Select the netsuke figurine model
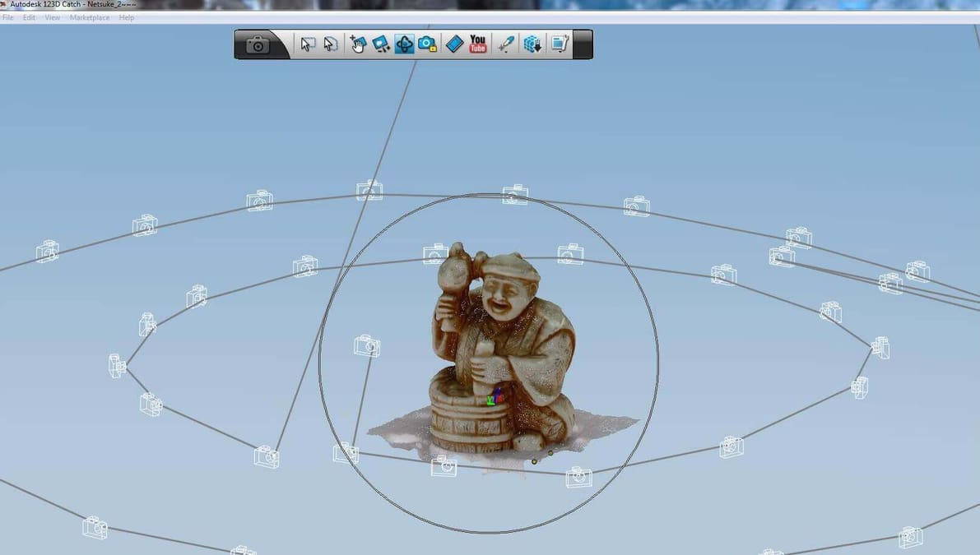Image resolution: width=980 pixels, height=555 pixels. [x=494, y=345]
